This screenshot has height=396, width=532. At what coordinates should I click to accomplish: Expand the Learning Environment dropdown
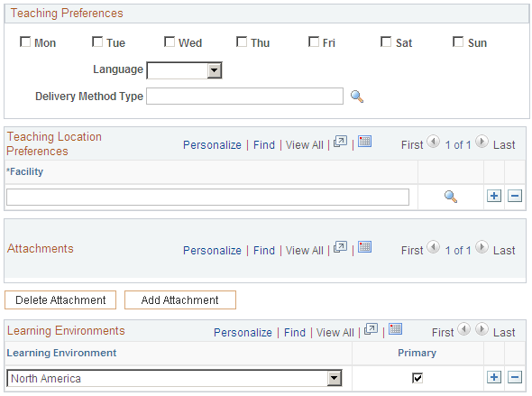point(335,378)
